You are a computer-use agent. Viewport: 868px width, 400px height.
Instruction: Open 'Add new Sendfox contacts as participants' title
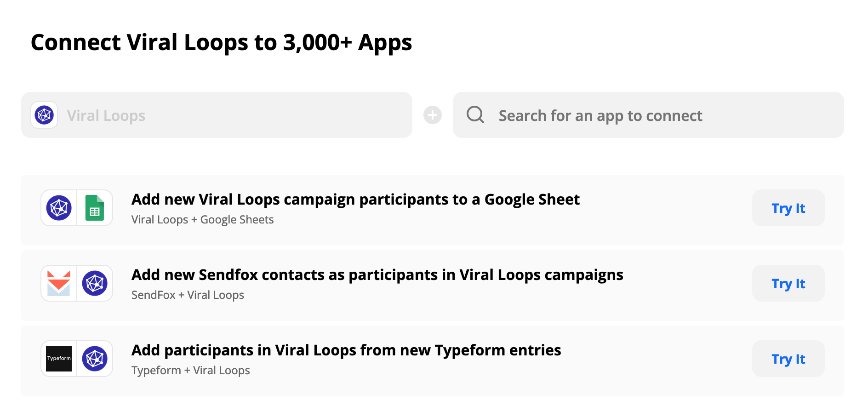tap(377, 275)
